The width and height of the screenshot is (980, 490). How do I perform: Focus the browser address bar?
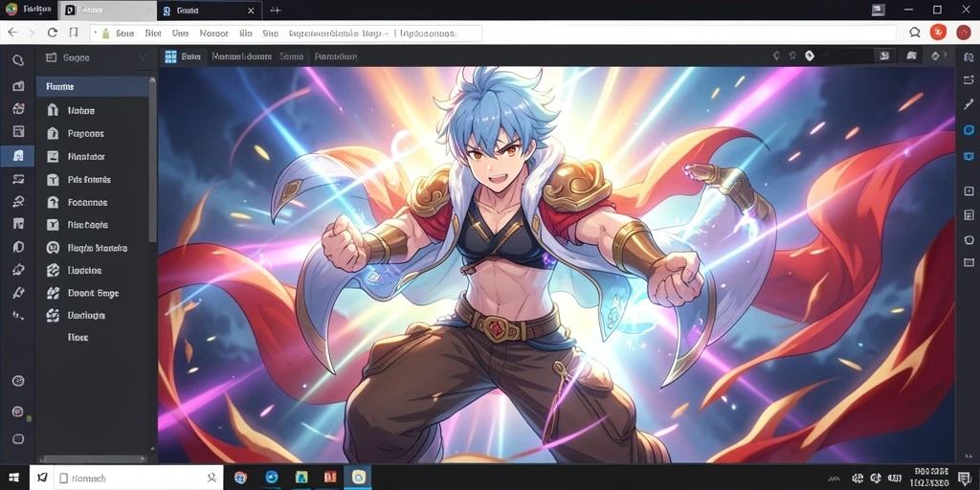(285, 33)
